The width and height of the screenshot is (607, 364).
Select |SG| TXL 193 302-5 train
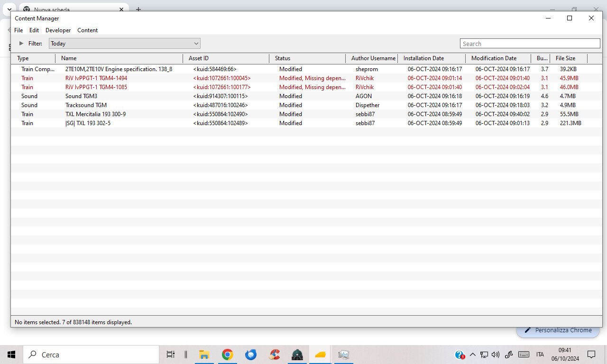coord(306,123)
